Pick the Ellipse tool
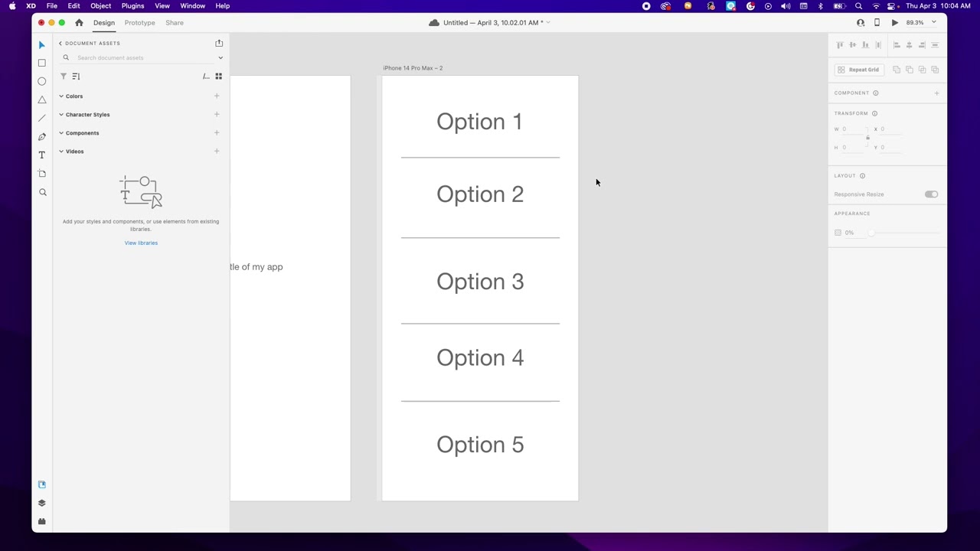The image size is (980, 551). pyautogui.click(x=42, y=81)
